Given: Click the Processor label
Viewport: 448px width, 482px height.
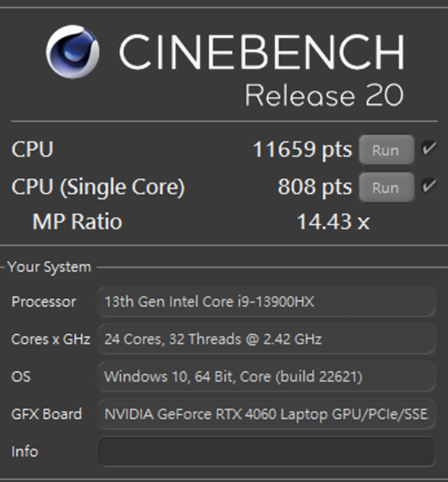Looking at the screenshot, I should coord(43,302).
